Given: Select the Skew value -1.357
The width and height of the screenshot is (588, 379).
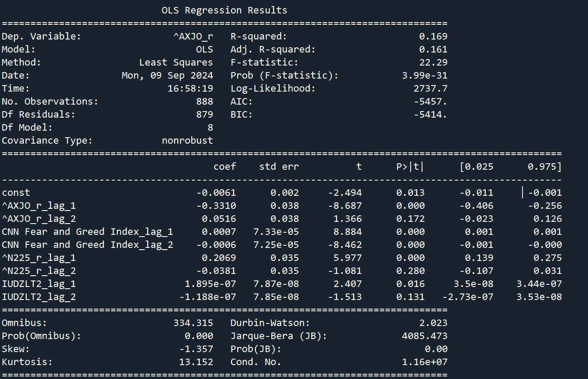Looking at the screenshot, I should (x=196, y=349).
